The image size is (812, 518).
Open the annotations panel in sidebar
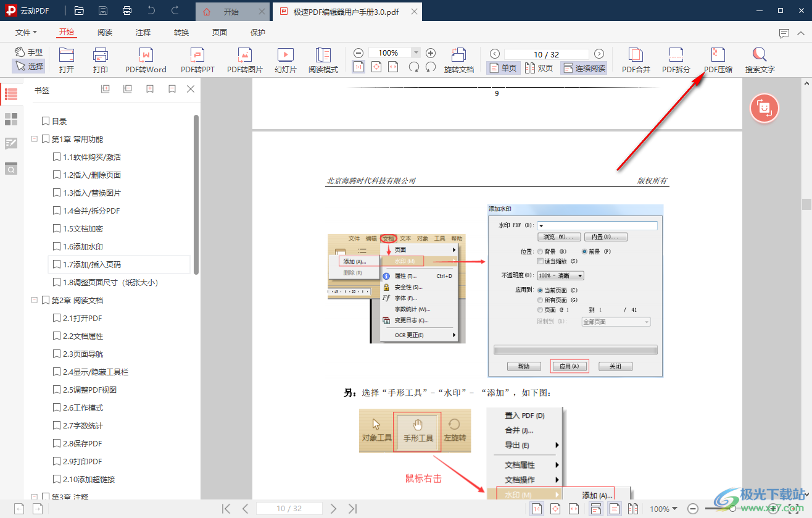click(11, 144)
